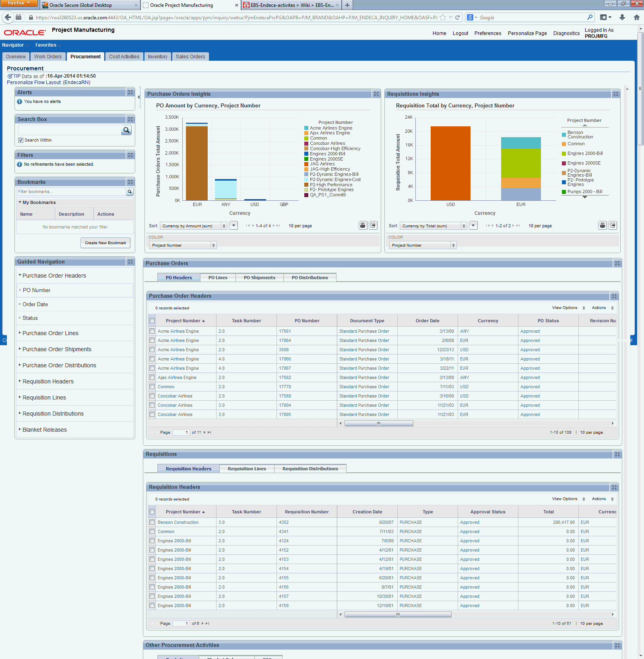
Task: Click the bookmark filter search icon
Action: pos(130,192)
